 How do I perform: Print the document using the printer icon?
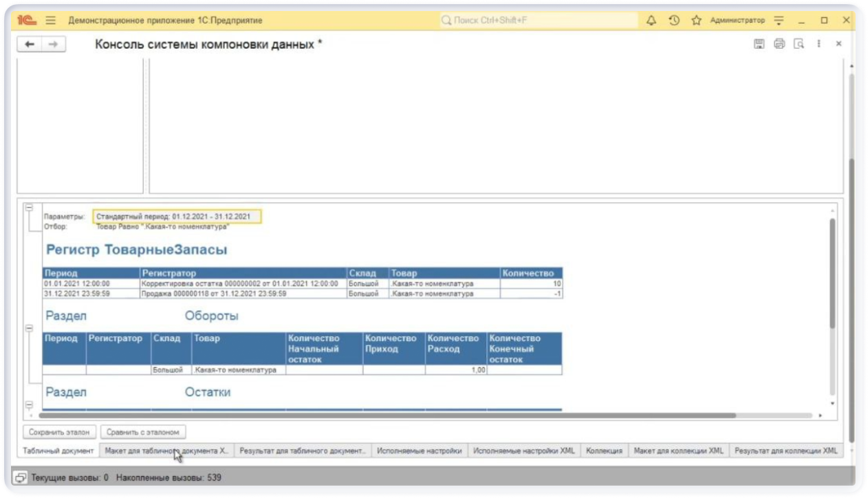779,44
